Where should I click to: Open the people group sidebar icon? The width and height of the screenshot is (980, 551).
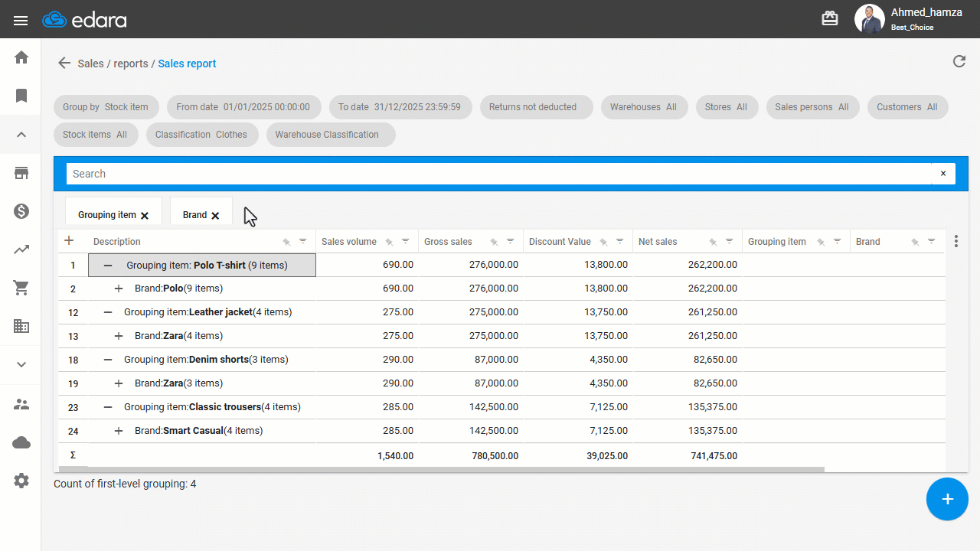coord(21,404)
